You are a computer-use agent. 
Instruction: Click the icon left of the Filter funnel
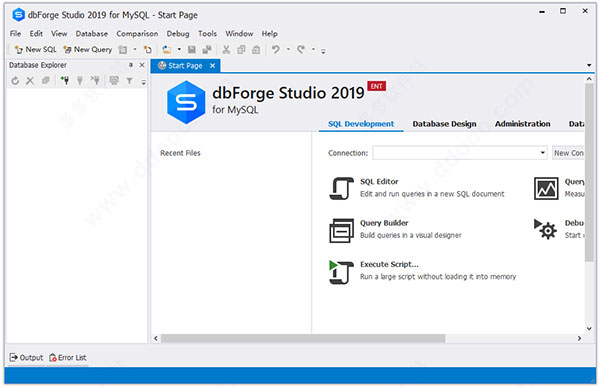tap(114, 80)
